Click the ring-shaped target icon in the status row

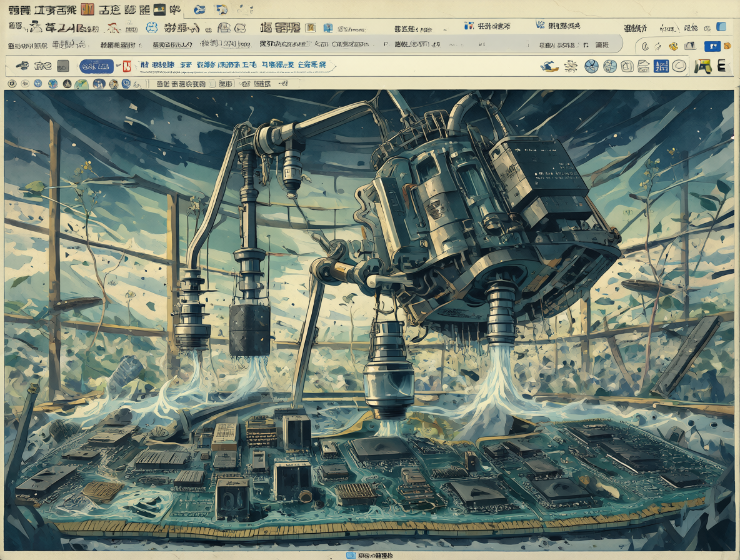click(12, 84)
